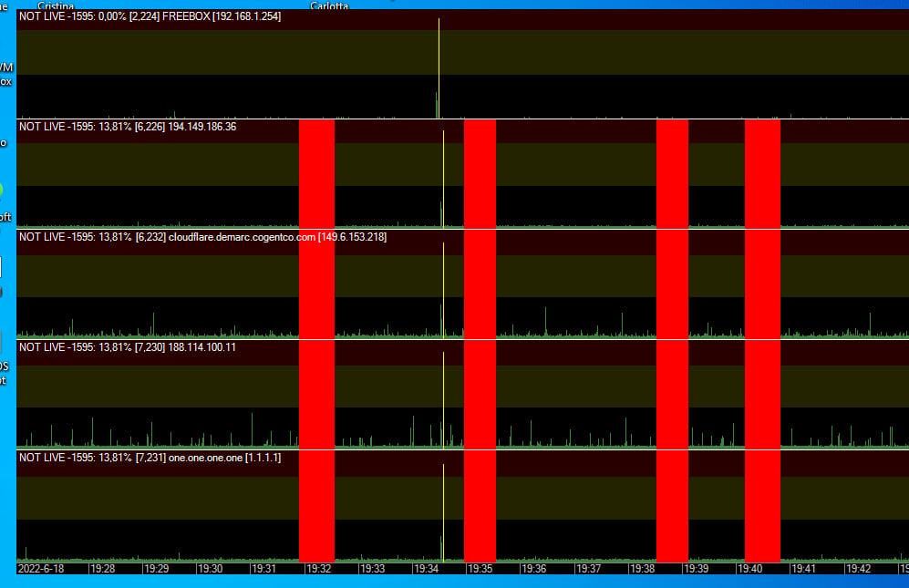
Task: Select the Carlotta desktop icon label
Action: click(x=329, y=5)
